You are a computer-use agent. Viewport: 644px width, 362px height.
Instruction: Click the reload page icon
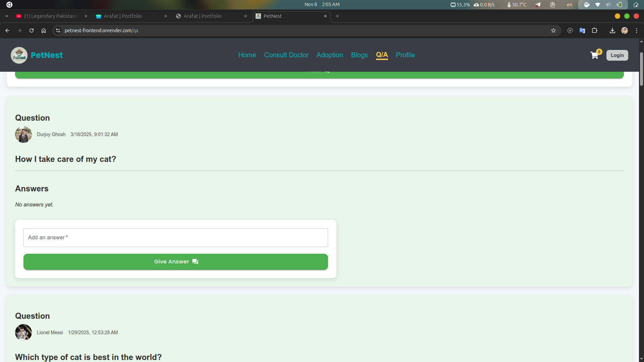pos(31,31)
